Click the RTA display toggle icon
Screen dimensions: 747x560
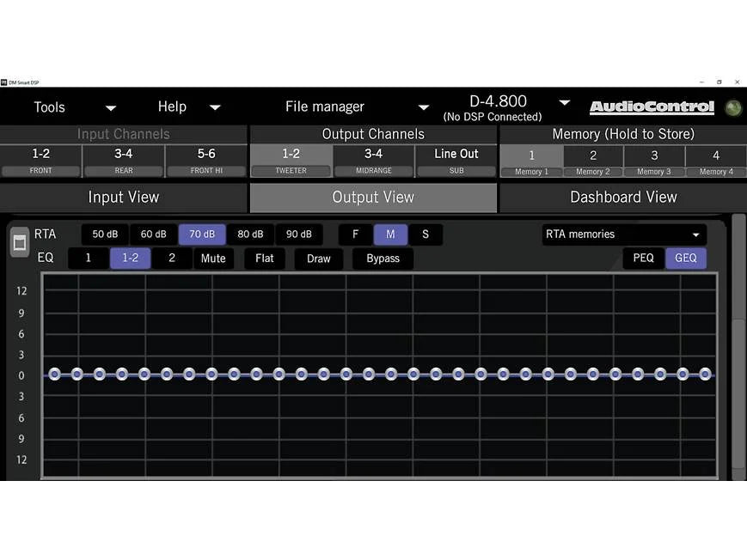coord(20,242)
